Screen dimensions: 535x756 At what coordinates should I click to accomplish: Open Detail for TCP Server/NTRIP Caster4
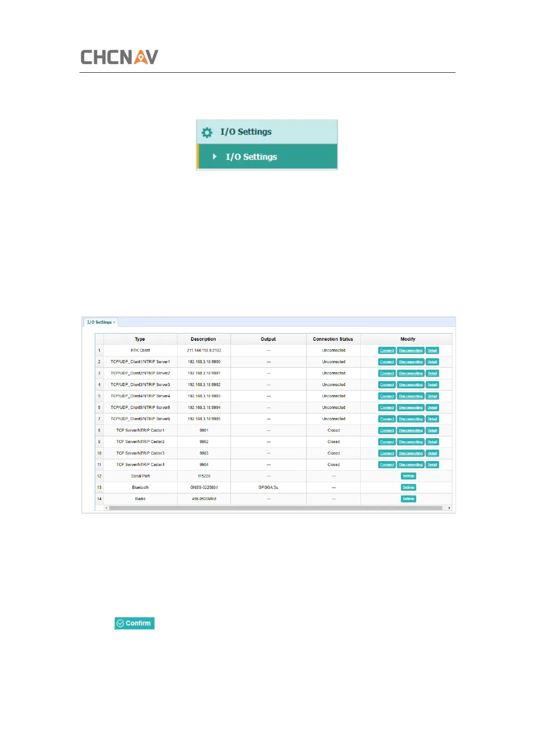pyautogui.click(x=432, y=465)
